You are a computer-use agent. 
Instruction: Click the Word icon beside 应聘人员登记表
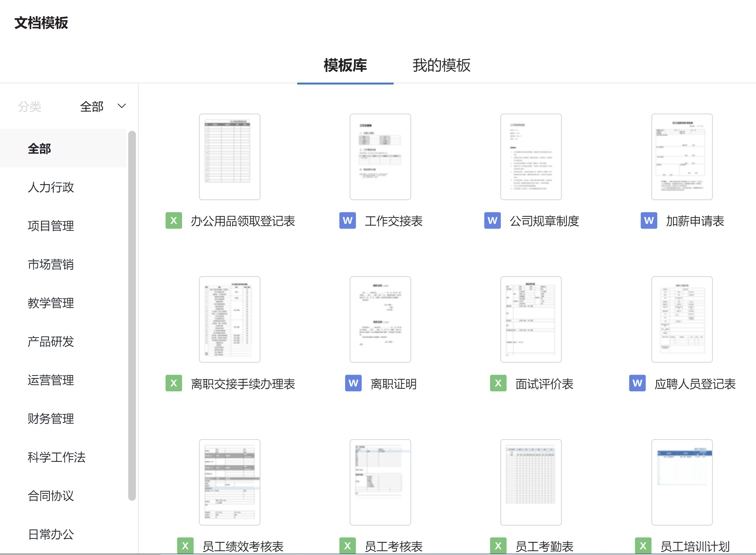pos(637,383)
